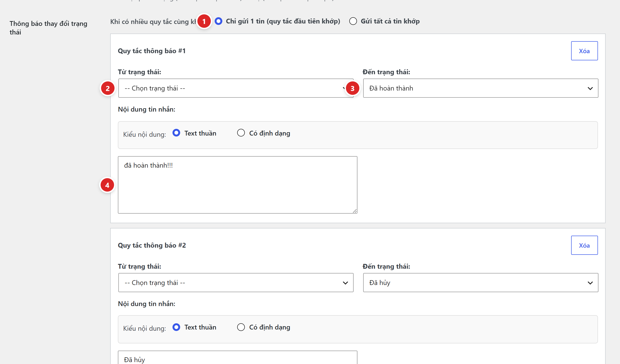This screenshot has height=364, width=620.
Task: Select 'Gửi tất cả tin khớp' radio option
Action: 353,21
